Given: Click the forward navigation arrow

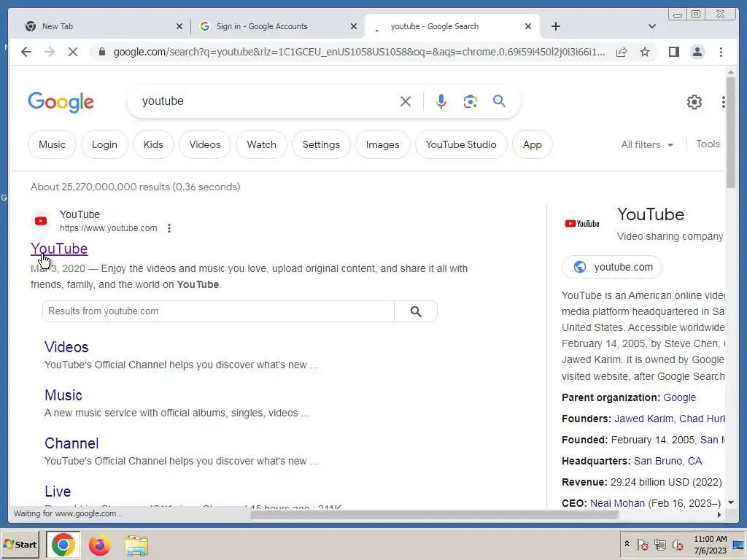Looking at the screenshot, I should pyautogui.click(x=50, y=52).
